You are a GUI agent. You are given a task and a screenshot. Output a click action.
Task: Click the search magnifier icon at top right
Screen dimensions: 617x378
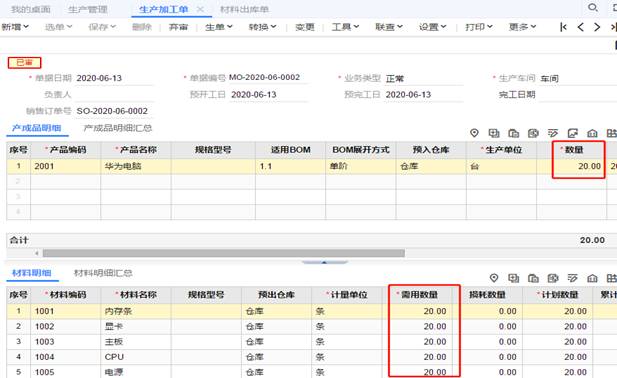593,7
